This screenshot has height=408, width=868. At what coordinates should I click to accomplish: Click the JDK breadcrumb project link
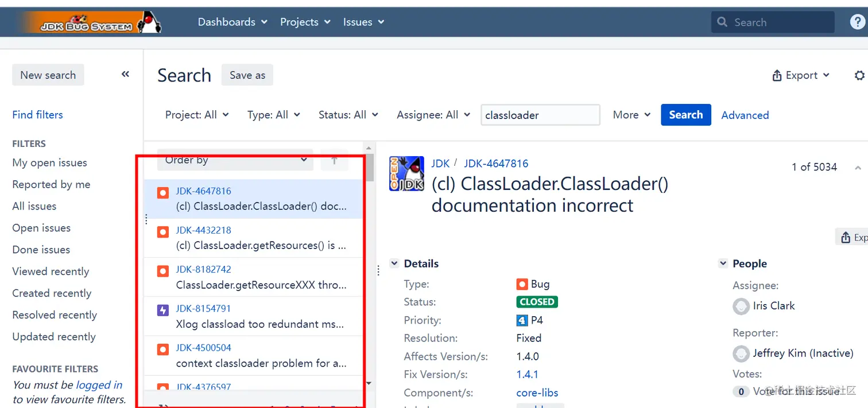coord(441,164)
